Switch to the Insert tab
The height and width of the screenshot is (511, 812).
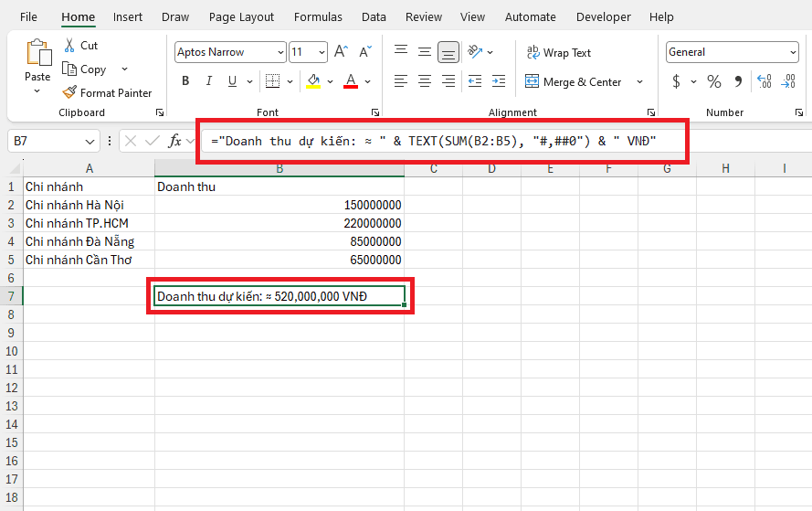(x=127, y=17)
